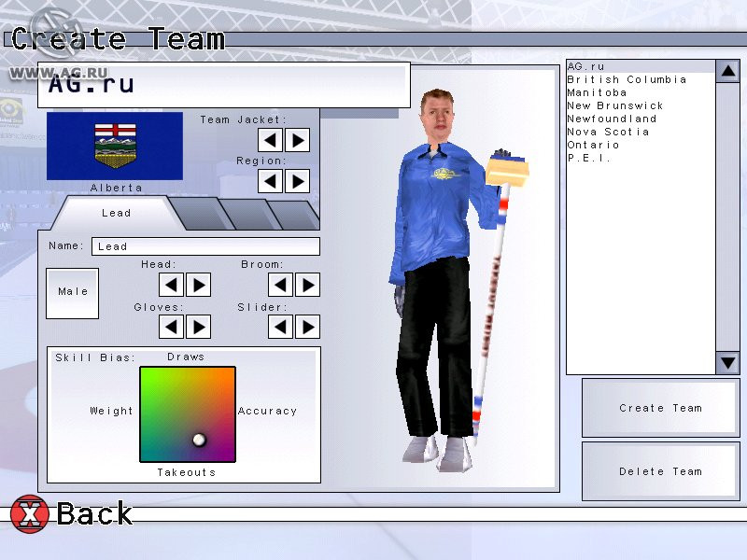
Task: Switch to the next Broom style
Action: coord(308,285)
